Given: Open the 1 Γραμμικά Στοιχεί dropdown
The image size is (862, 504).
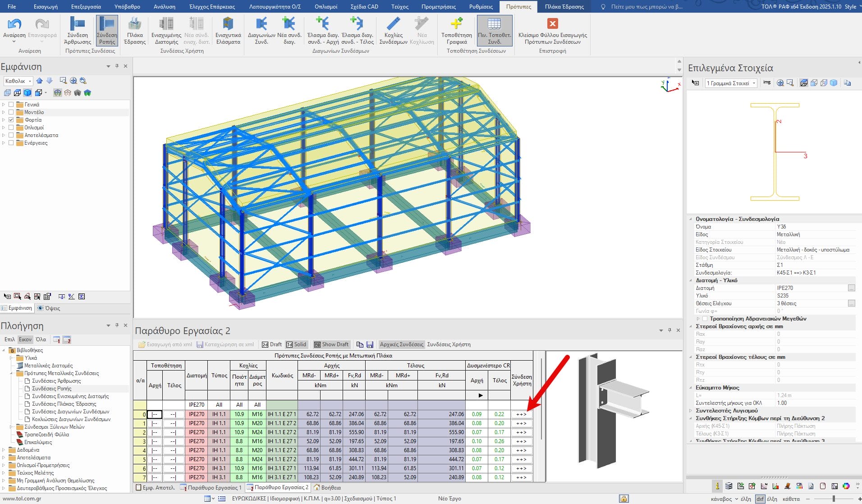Looking at the screenshot, I should coord(730,83).
